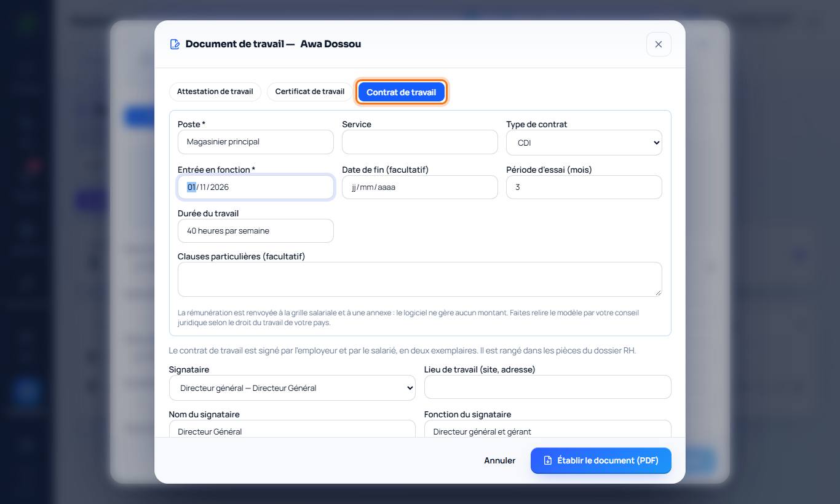Focus the Lieu de travail input
Screen dimensions: 840x504
(548, 387)
